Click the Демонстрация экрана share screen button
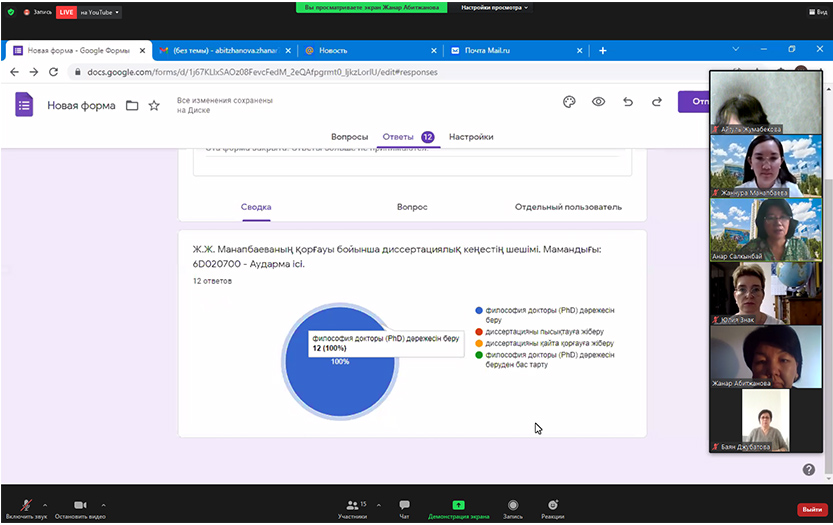Screen dimensions: 833x525 click(x=458, y=509)
